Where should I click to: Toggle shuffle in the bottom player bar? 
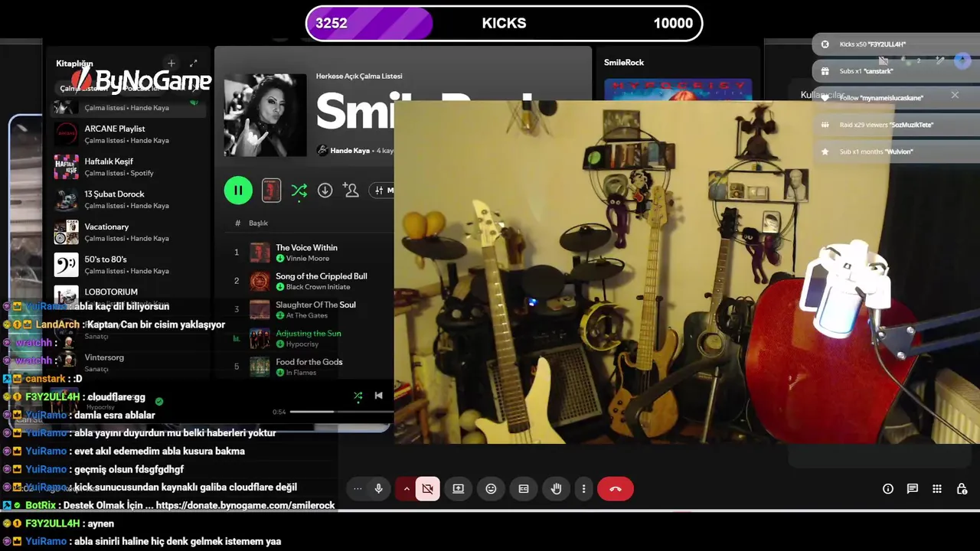(358, 396)
